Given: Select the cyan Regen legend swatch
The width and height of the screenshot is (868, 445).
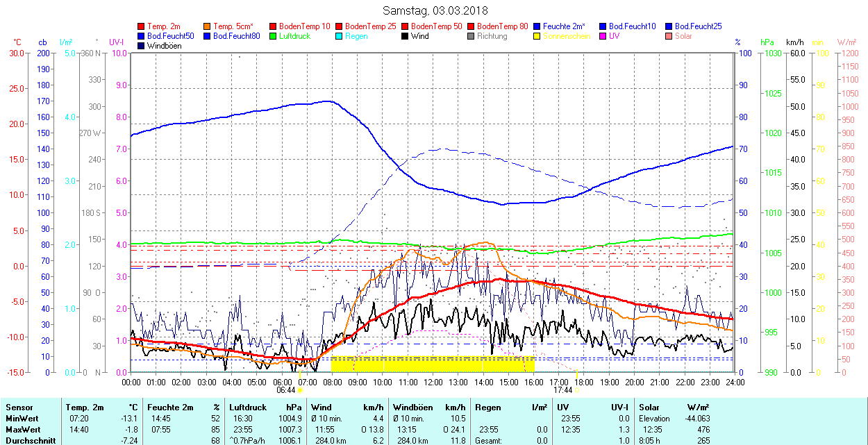Looking at the screenshot, I should (x=340, y=36).
